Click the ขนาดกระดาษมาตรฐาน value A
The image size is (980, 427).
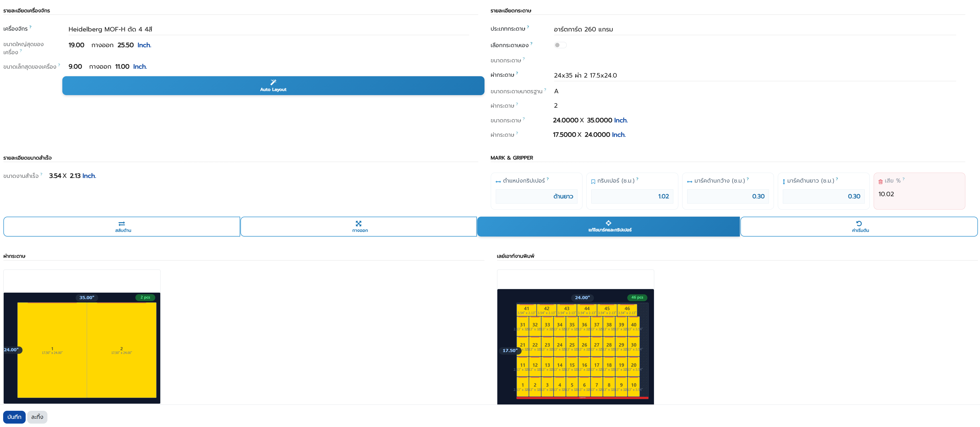[x=556, y=91]
